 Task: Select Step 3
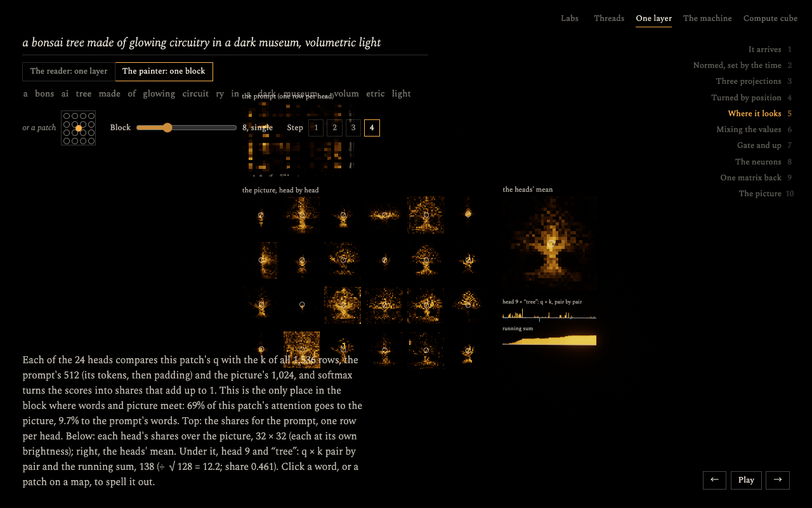point(353,128)
